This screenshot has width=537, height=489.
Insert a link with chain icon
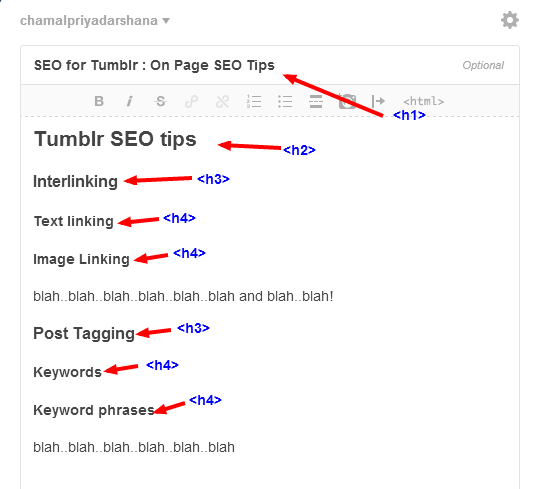(x=191, y=101)
